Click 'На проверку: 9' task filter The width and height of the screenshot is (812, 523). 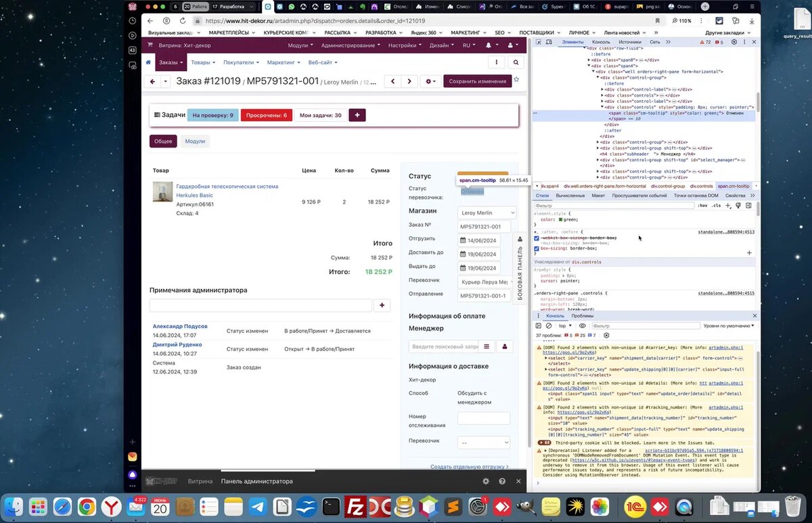(212, 115)
